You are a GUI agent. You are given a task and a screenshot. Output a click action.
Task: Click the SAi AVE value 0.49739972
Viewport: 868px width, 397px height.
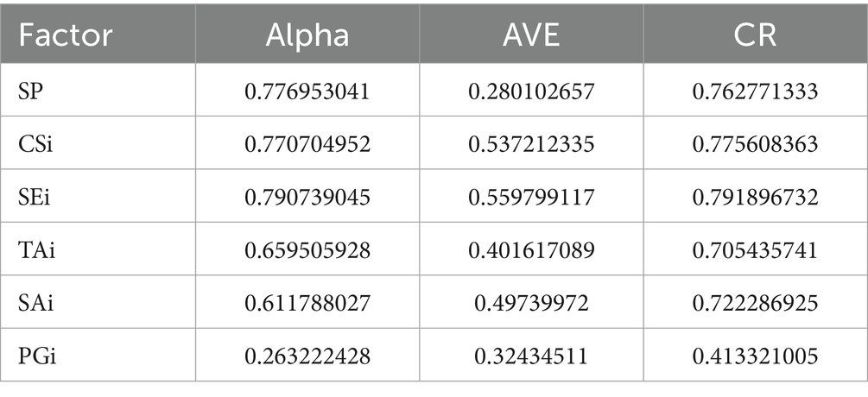point(531,306)
